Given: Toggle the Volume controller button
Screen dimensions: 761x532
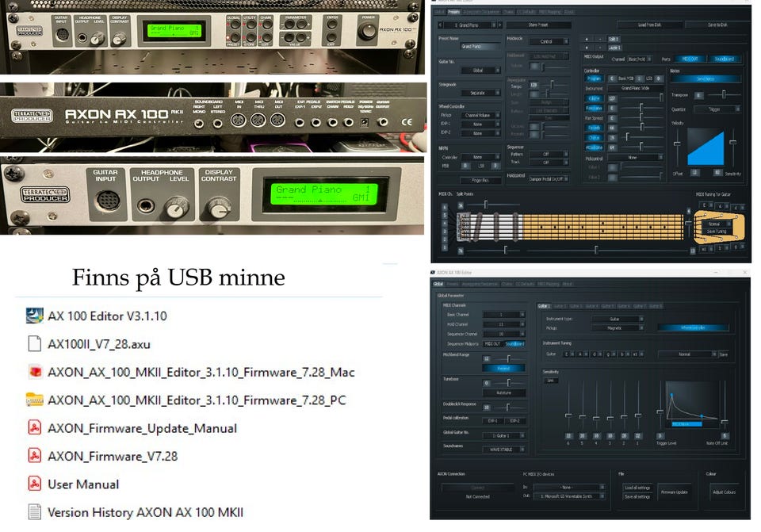Looking at the screenshot, I should pyautogui.click(x=594, y=98).
